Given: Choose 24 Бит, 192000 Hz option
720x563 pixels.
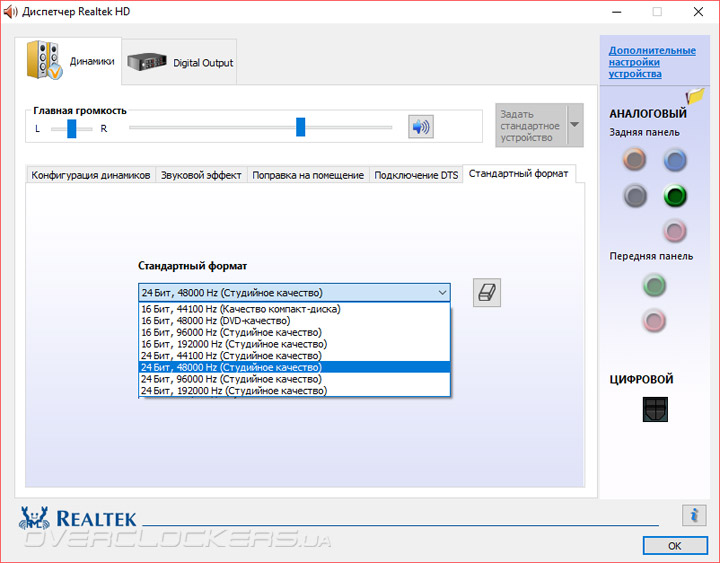Looking at the screenshot, I should pyautogui.click(x=294, y=391).
